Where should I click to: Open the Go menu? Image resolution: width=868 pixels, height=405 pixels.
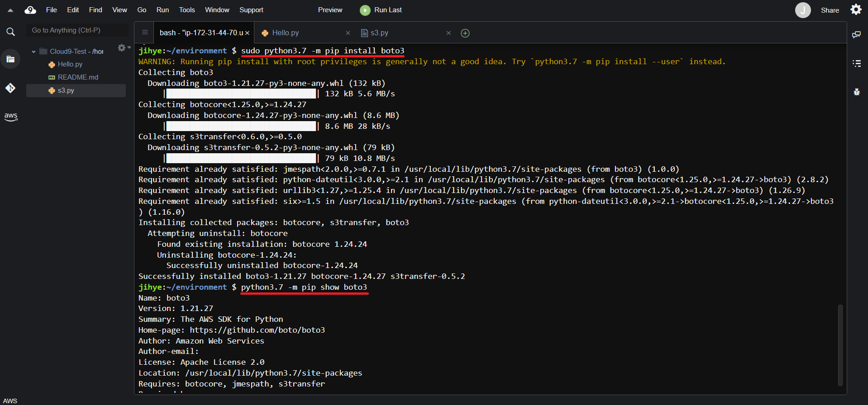pos(142,10)
